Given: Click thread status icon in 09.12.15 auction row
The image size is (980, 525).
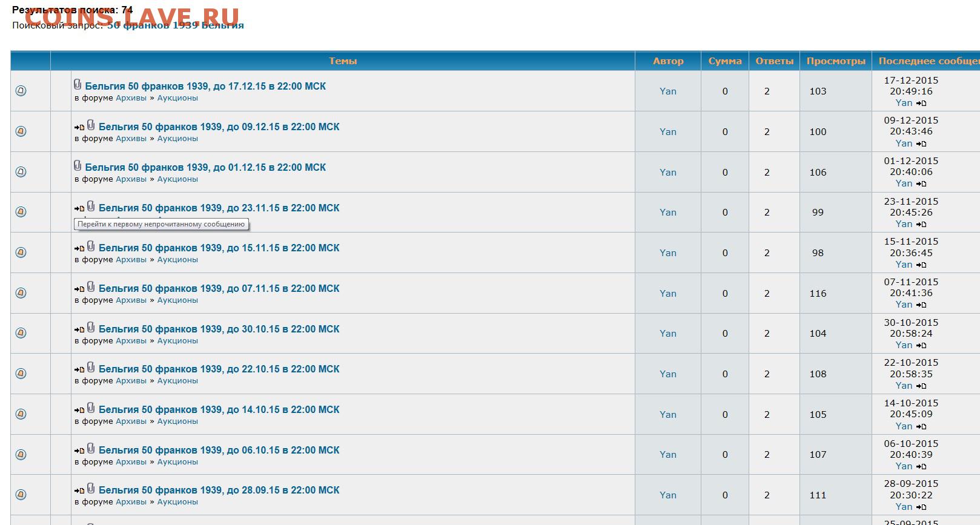Looking at the screenshot, I should [x=21, y=131].
